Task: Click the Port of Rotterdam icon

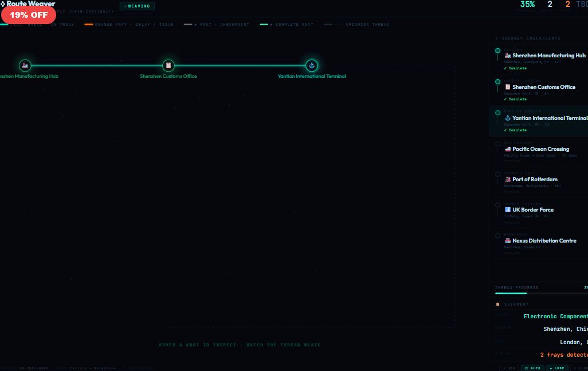Action: tap(508, 179)
